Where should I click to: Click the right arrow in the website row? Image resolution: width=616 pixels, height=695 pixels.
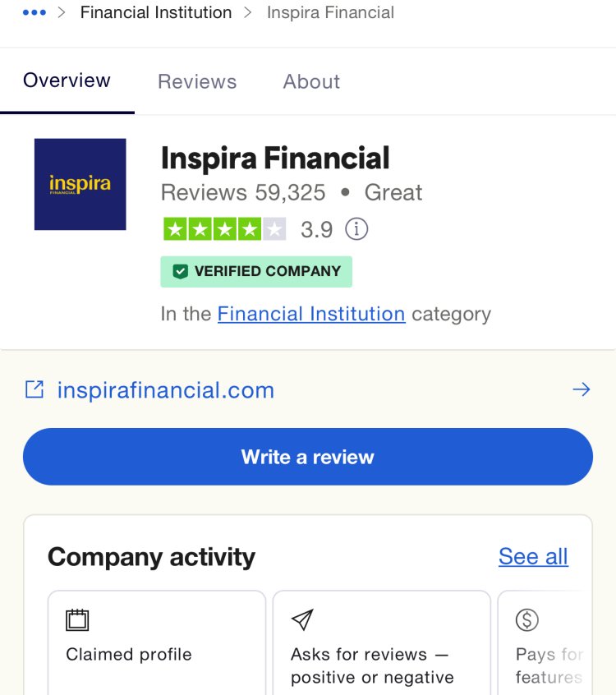tap(581, 389)
